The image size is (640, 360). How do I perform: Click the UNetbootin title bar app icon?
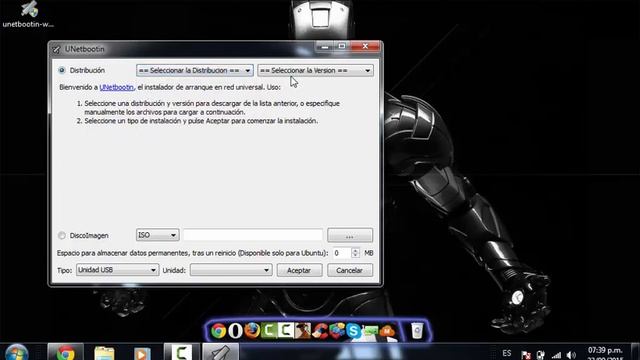tap(56, 49)
